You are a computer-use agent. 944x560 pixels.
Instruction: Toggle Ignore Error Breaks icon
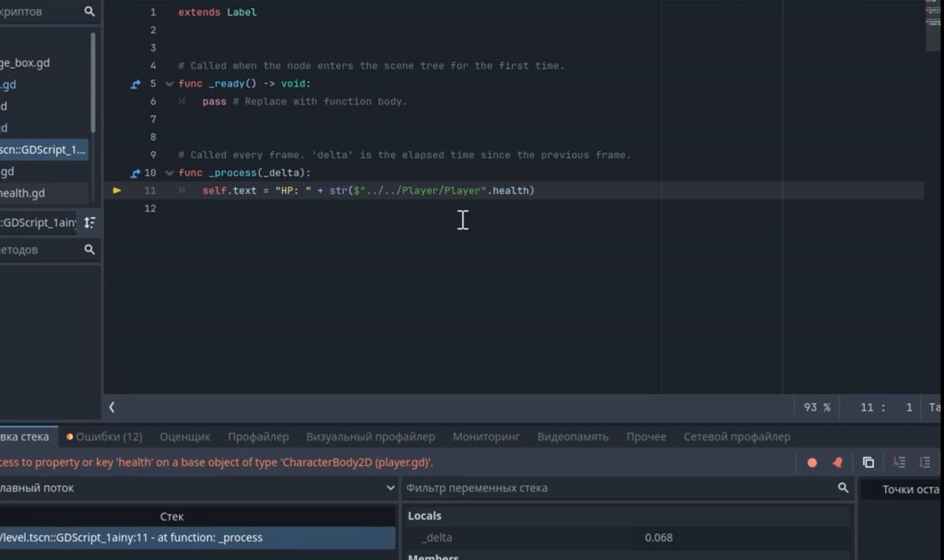(x=837, y=462)
